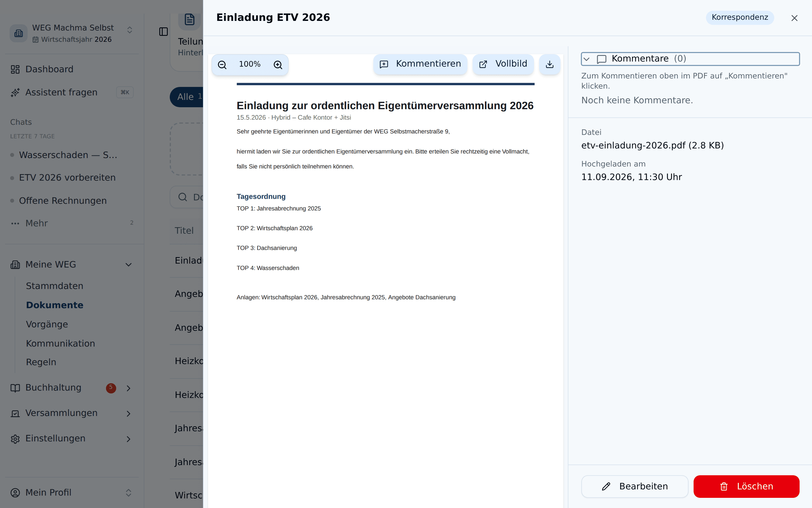Open the WEG Machma Selbst switcher

click(x=72, y=33)
